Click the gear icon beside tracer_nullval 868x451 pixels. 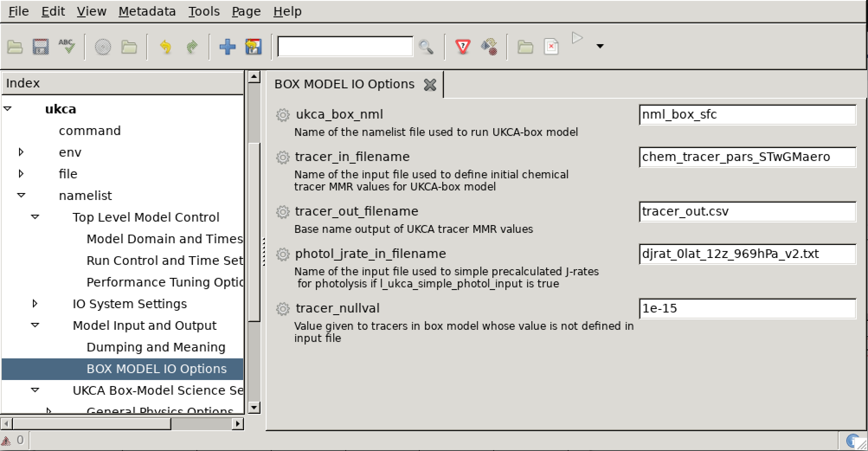tap(283, 309)
